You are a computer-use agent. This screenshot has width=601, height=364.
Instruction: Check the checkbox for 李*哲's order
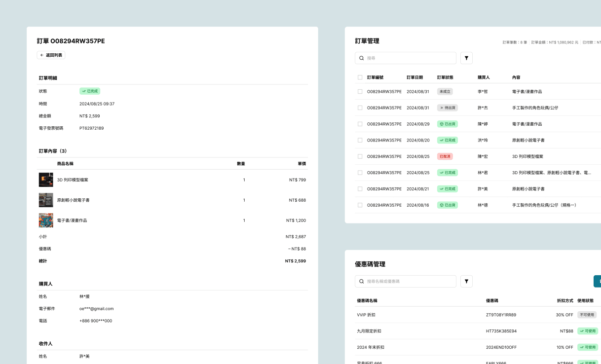360,91
